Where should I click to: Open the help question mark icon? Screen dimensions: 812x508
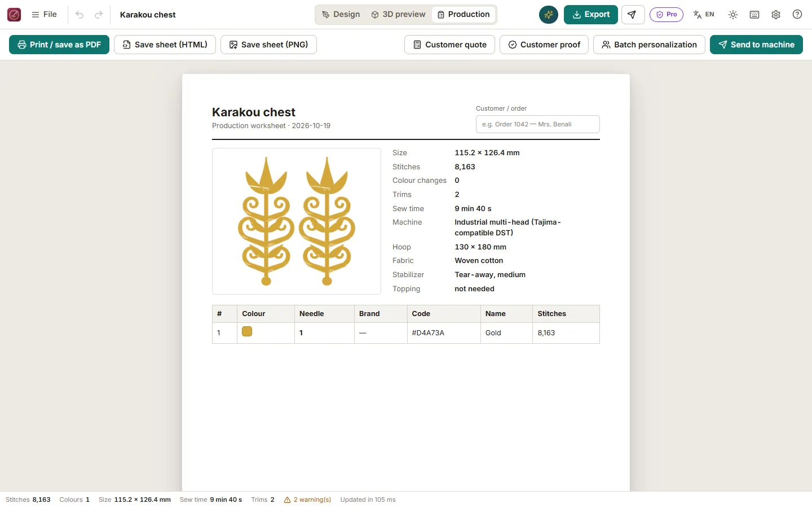(x=797, y=15)
